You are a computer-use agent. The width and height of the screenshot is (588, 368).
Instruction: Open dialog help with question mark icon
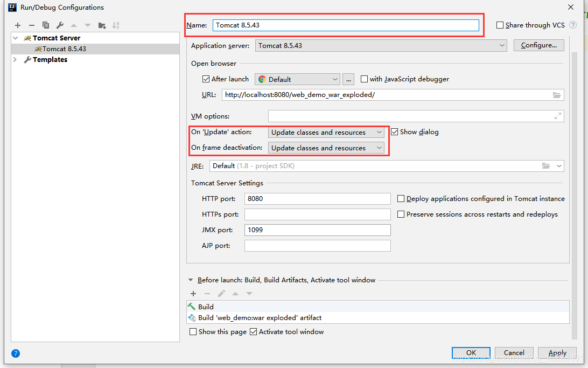tap(16, 353)
